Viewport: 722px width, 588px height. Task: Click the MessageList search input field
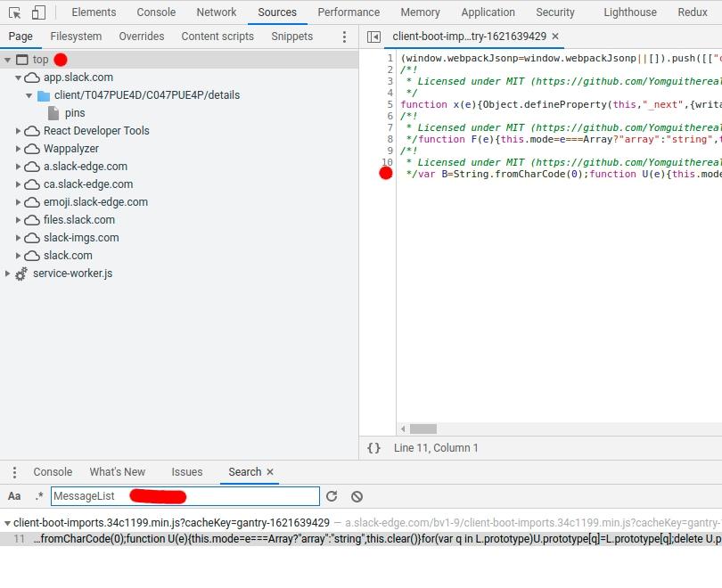tap(185, 496)
